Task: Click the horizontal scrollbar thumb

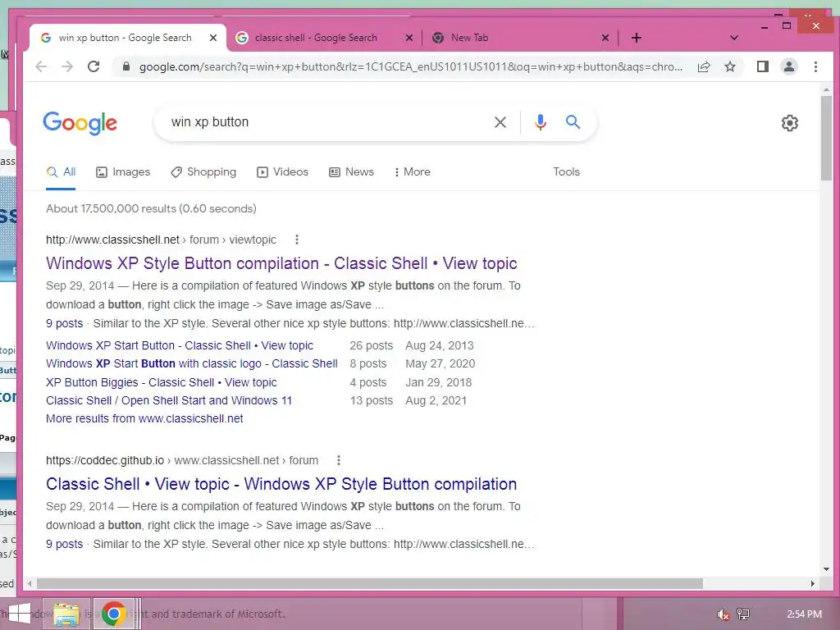Action: pos(370,583)
